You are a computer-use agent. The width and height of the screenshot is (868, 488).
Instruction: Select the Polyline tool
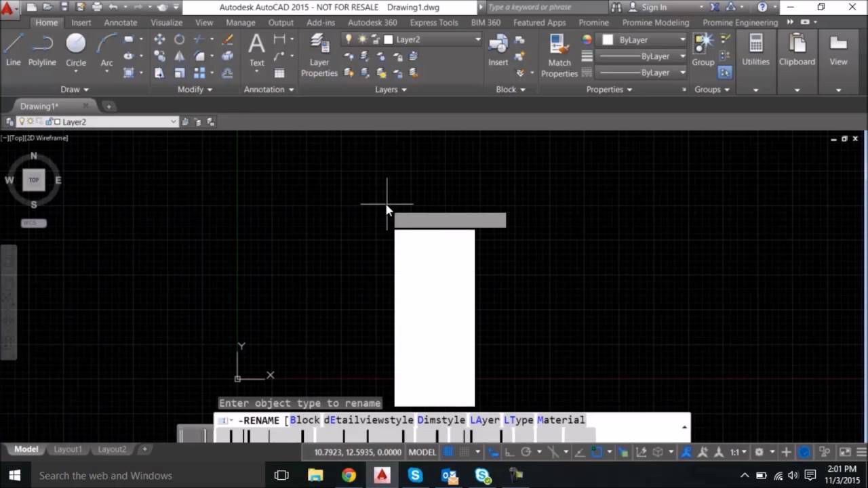[x=42, y=50]
